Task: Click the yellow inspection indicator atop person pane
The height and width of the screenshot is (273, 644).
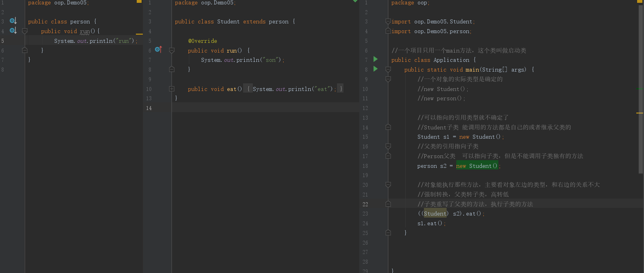Action: pyautogui.click(x=139, y=1)
